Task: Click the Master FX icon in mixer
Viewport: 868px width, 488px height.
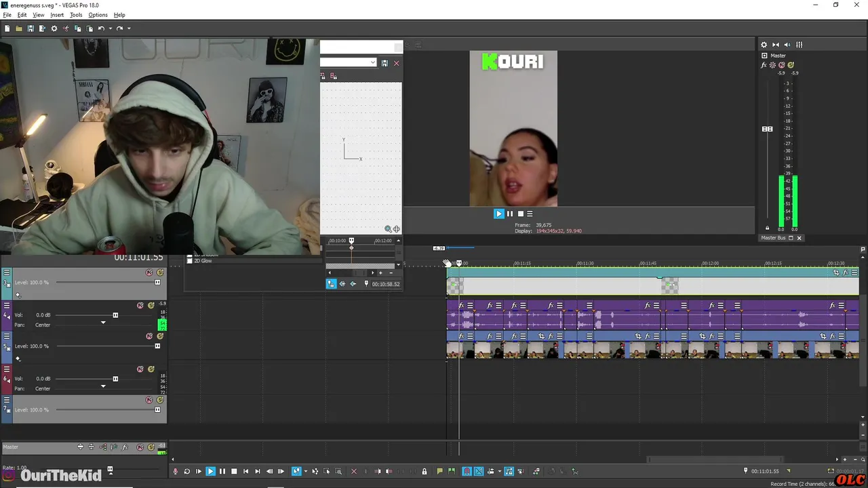Action: click(764, 65)
